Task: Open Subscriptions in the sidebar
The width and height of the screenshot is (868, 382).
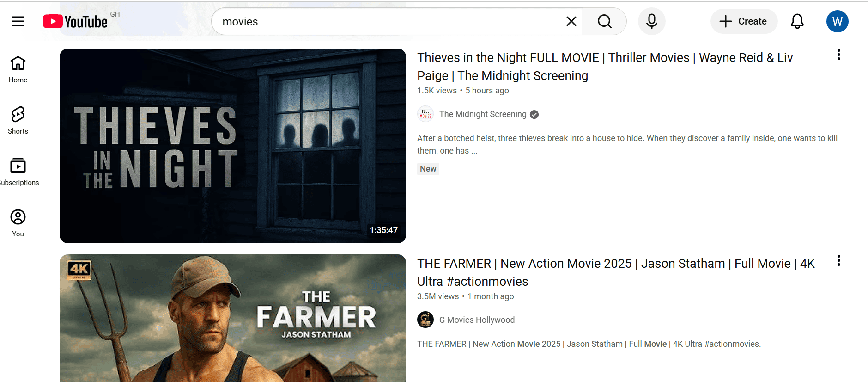Action: pos(18,172)
